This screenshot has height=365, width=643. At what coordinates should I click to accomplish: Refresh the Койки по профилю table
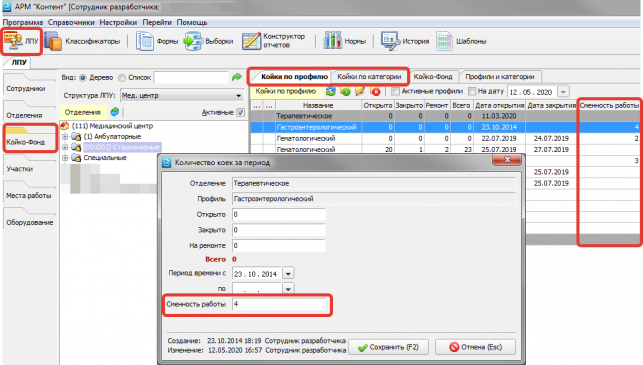point(331,91)
